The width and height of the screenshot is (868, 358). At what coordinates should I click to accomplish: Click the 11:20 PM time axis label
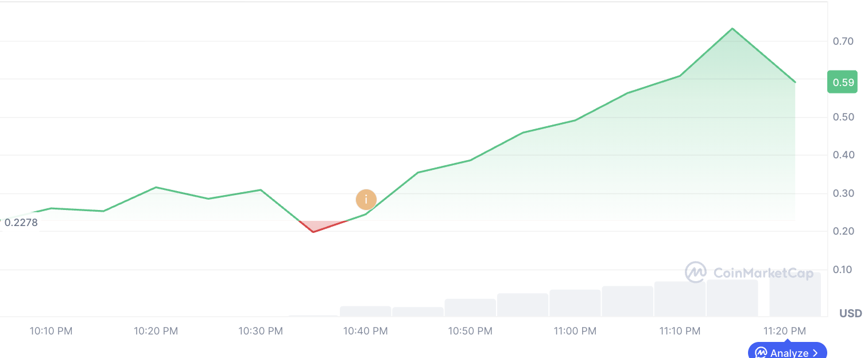[785, 331]
